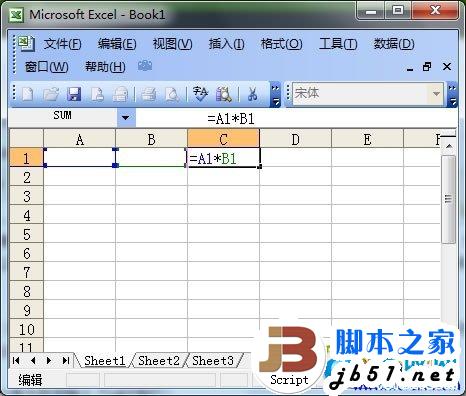Minimize the Microsoft Excel window

(x=371, y=11)
